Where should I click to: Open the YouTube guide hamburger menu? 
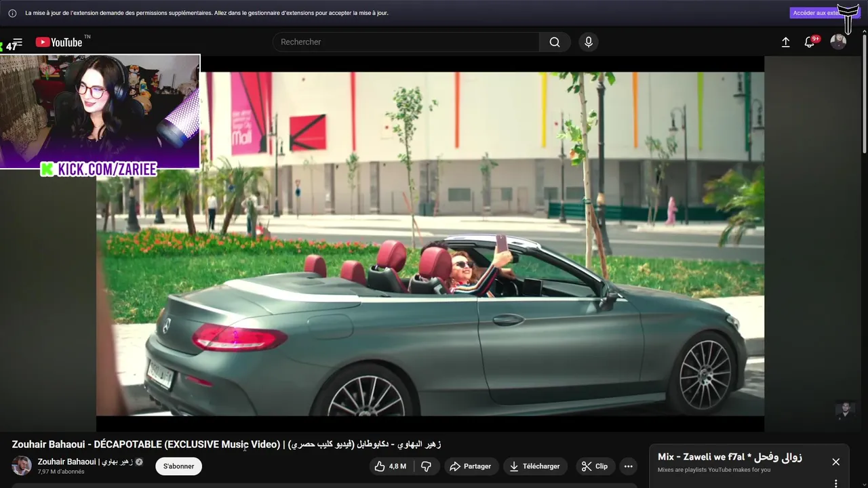[x=18, y=42]
